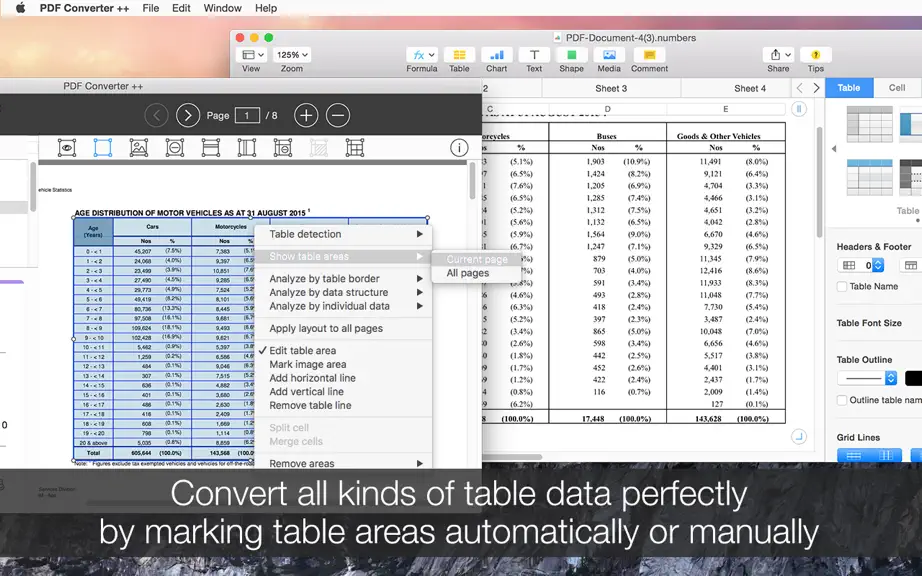
Task: Open the info button in converter toolbar
Action: tap(459, 148)
